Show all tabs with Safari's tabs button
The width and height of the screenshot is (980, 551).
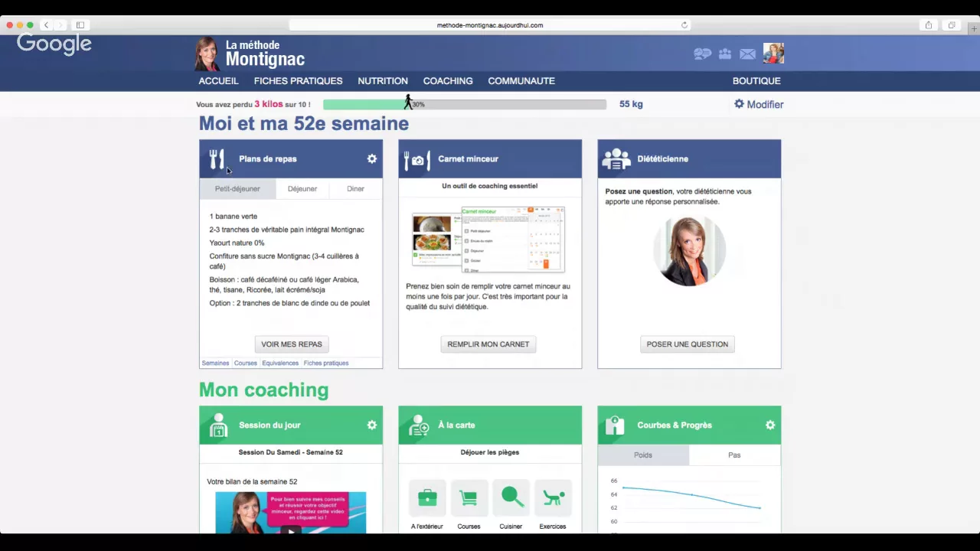click(x=952, y=25)
